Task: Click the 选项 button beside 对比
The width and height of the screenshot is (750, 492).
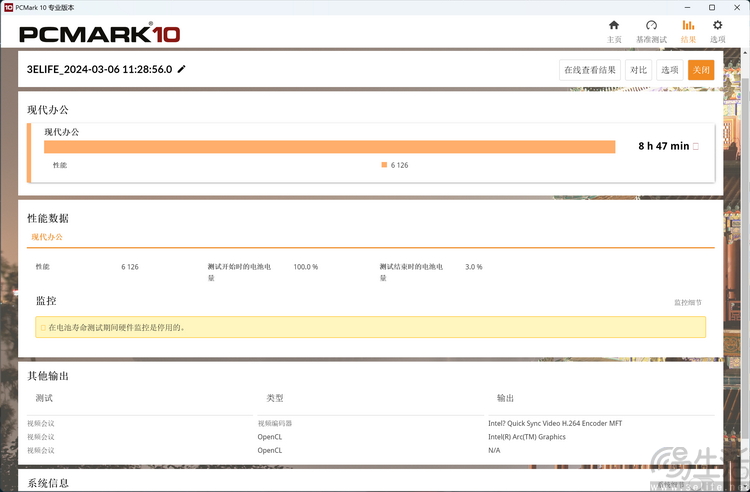Action: pyautogui.click(x=669, y=70)
